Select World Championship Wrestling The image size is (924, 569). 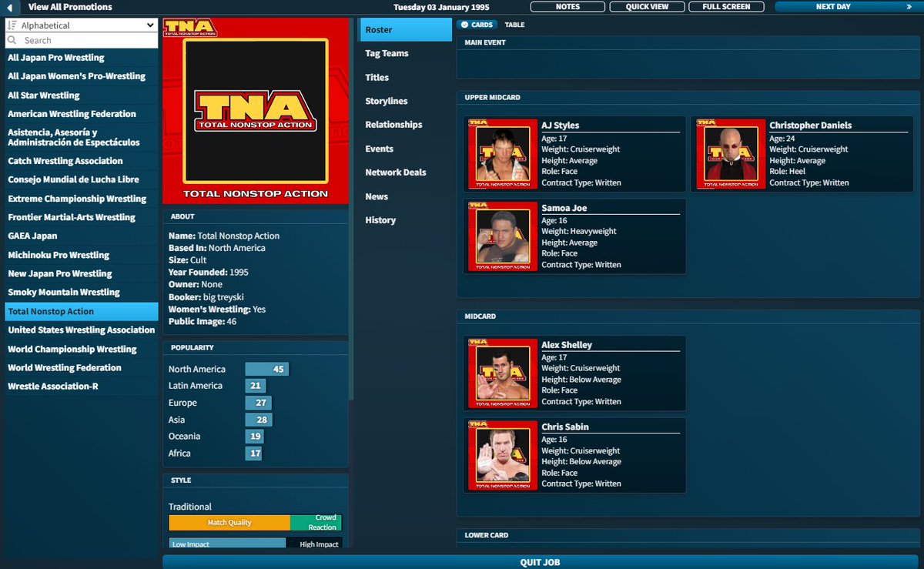(82, 349)
